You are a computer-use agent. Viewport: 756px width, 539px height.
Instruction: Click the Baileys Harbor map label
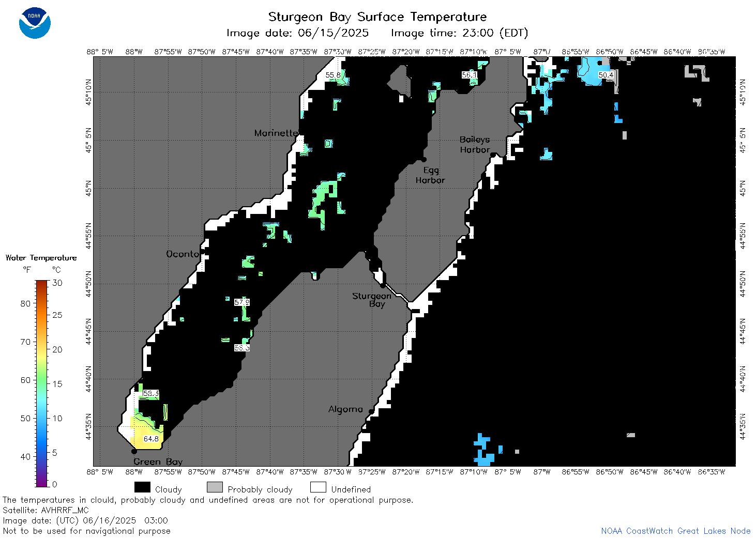pos(475,145)
